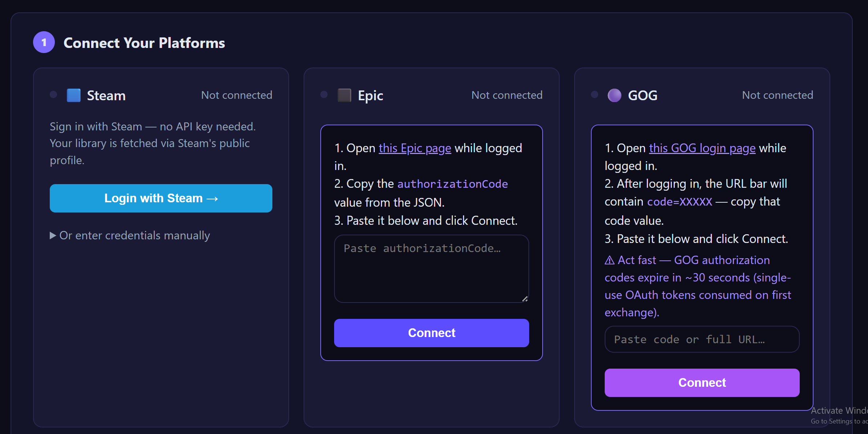Click the GOG status indicator dot
The height and width of the screenshot is (434, 868).
(x=595, y=95)
